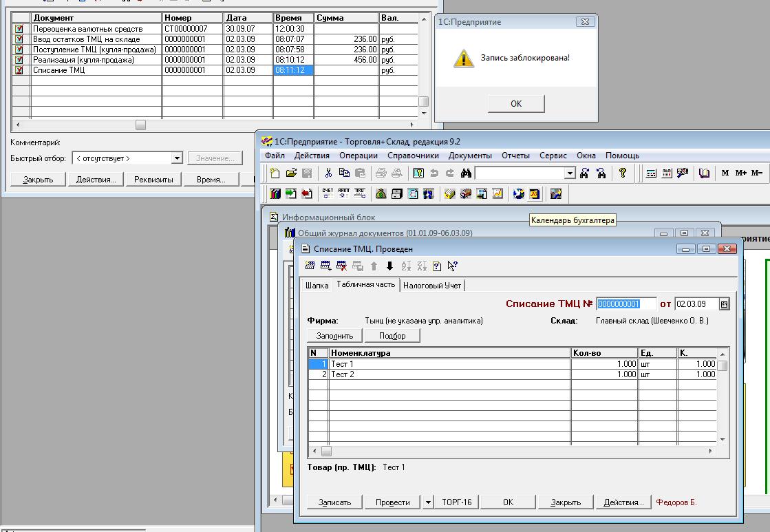Switch to the Налоговый Учет tab

(432, 286)
